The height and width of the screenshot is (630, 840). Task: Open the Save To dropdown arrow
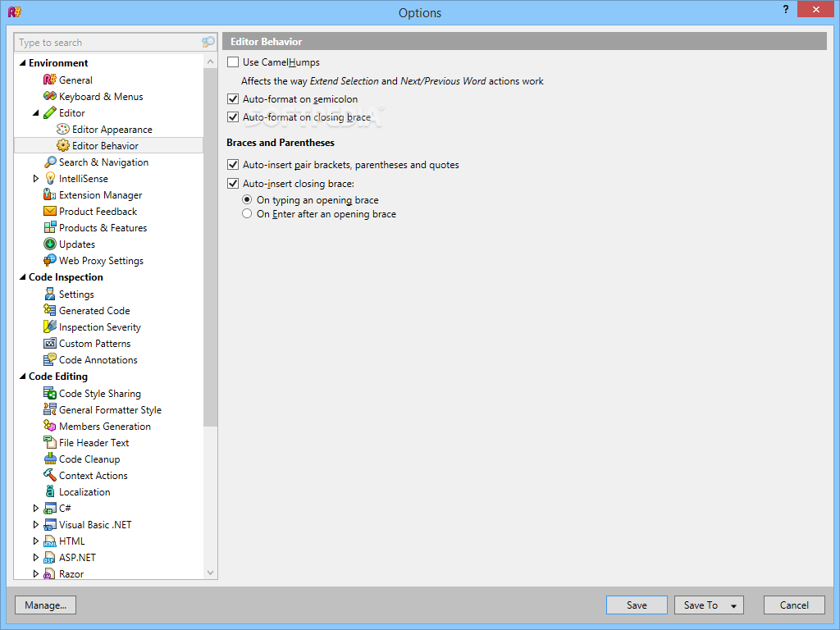click(733, 605)
